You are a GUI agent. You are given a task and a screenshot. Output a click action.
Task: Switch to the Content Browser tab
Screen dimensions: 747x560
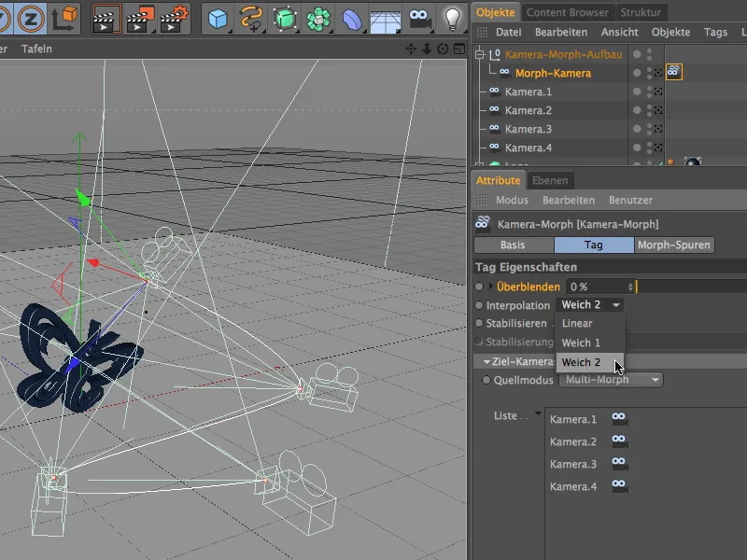point(567,12)
